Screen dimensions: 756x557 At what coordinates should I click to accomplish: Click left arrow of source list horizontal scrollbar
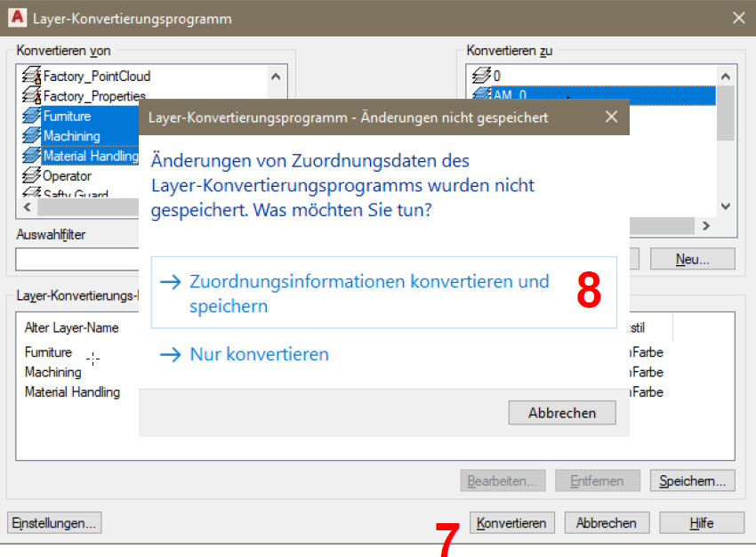[x=27, y=207]
